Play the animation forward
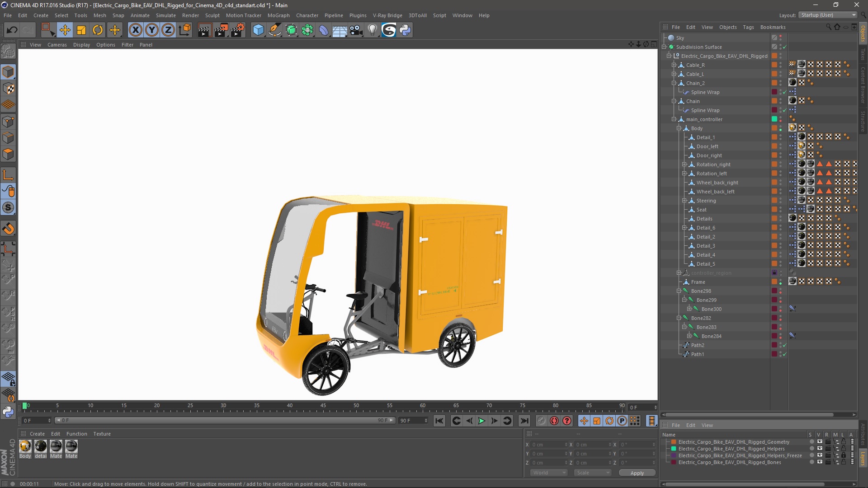The image size is (868, 488). pyautogui.click(x=481, y=421)
